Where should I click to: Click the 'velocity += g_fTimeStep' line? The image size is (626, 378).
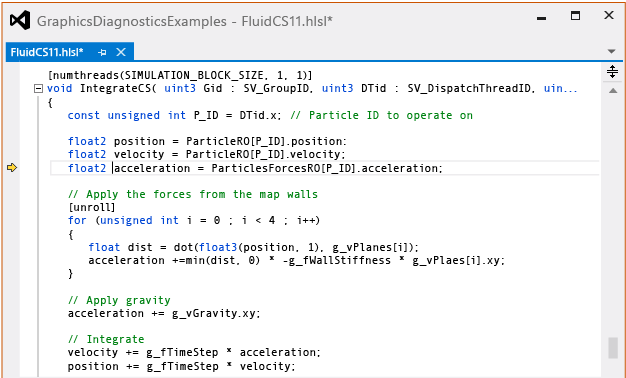coord(194,352)
